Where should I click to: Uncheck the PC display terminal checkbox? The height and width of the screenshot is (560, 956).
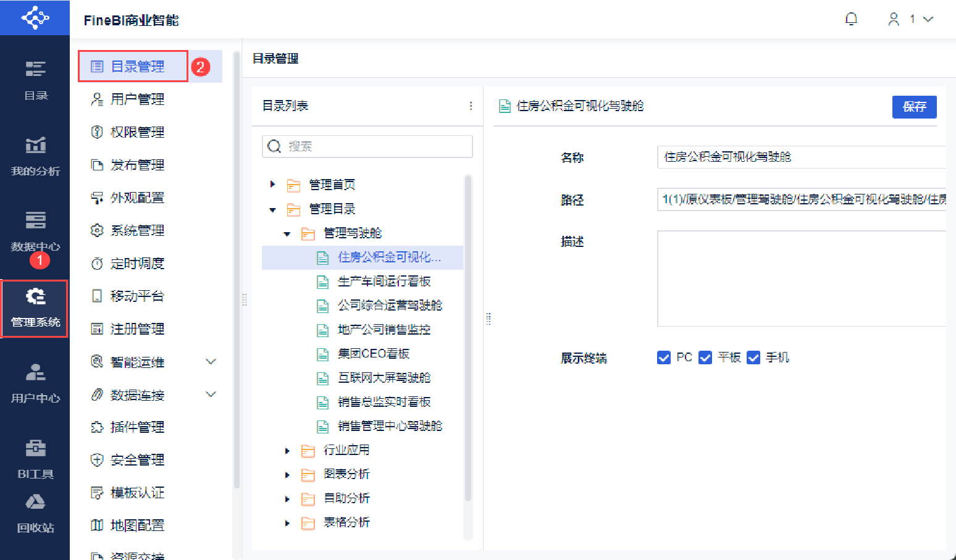664,357
